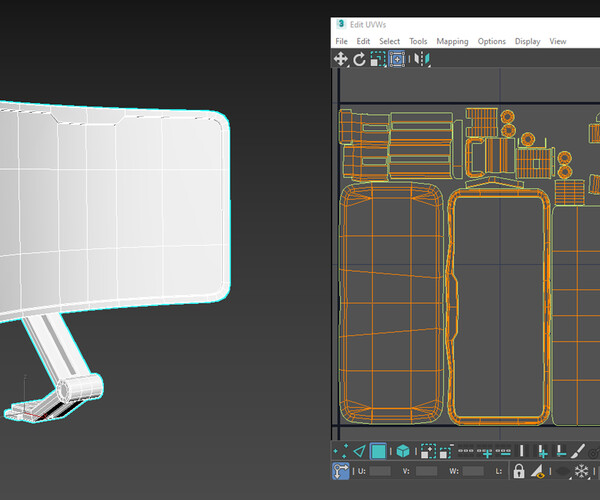600x500 pixels.
Task: Activate the Freeform mode tool
Action: pos(397,59)
